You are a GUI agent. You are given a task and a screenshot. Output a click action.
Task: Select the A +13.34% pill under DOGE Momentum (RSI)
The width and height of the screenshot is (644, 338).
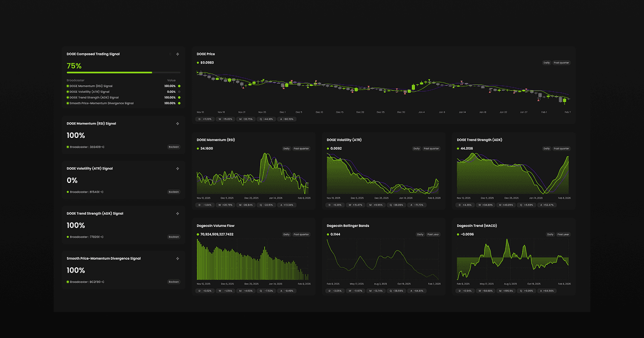point(287,205)
